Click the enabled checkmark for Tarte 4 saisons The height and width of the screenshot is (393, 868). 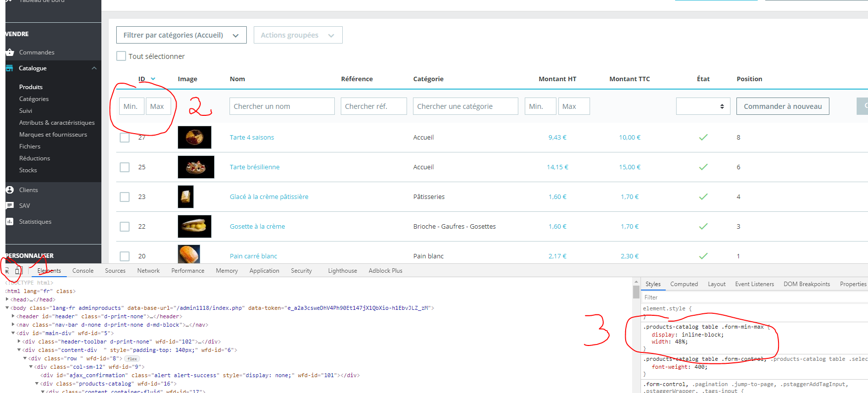(x=703, y=137)
